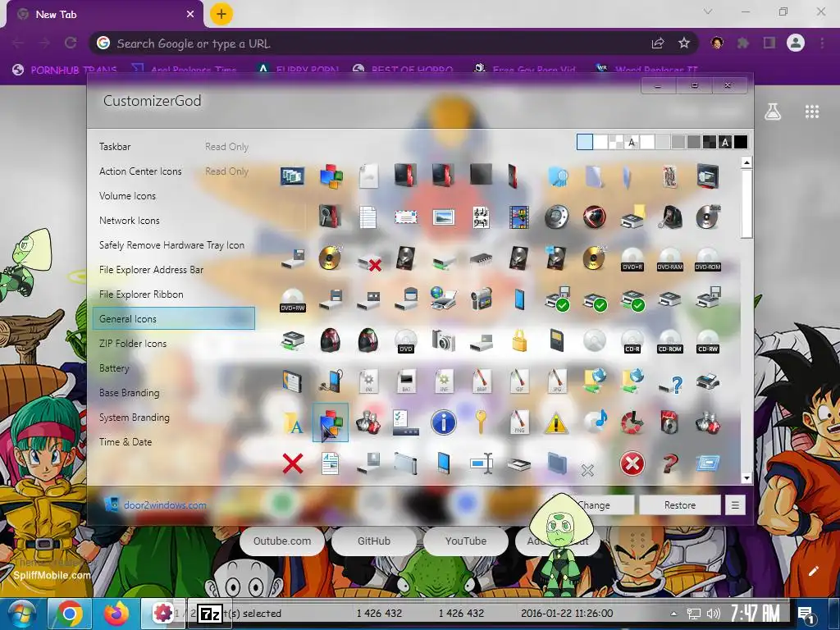
Task: Expand Chrome tab search chevron
Action: (x=708, y=11)
